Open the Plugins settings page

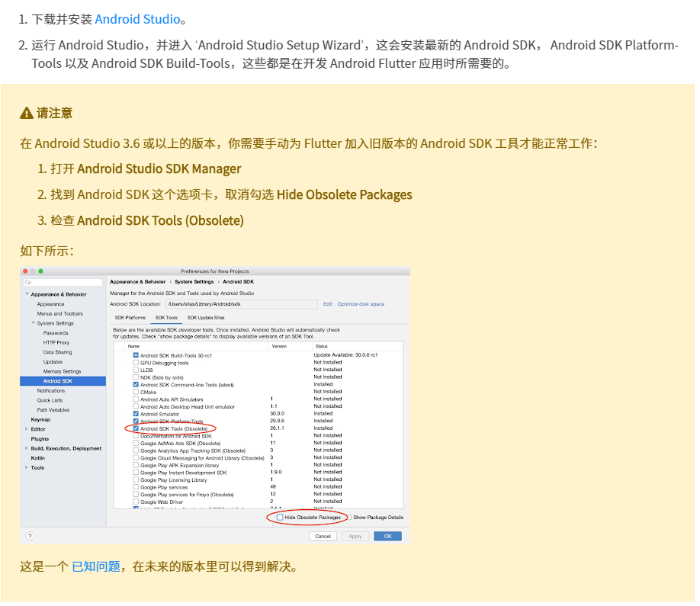[x=40, y=438]
